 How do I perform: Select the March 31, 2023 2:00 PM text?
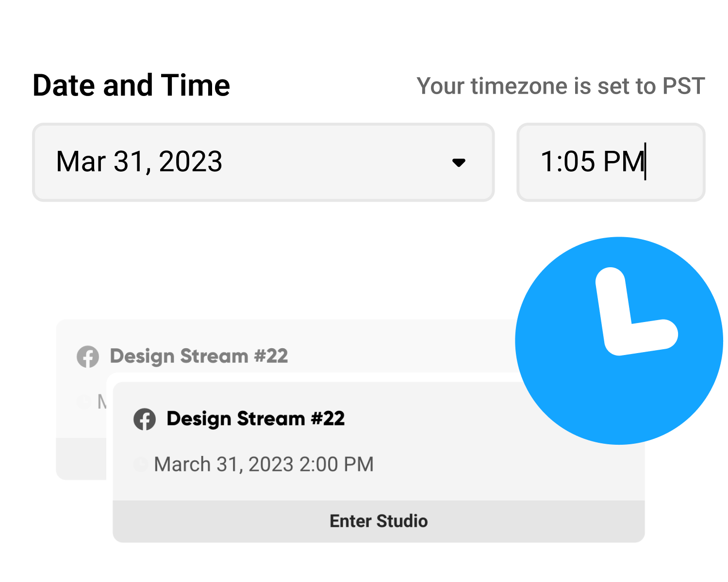(x=263, y=464)
